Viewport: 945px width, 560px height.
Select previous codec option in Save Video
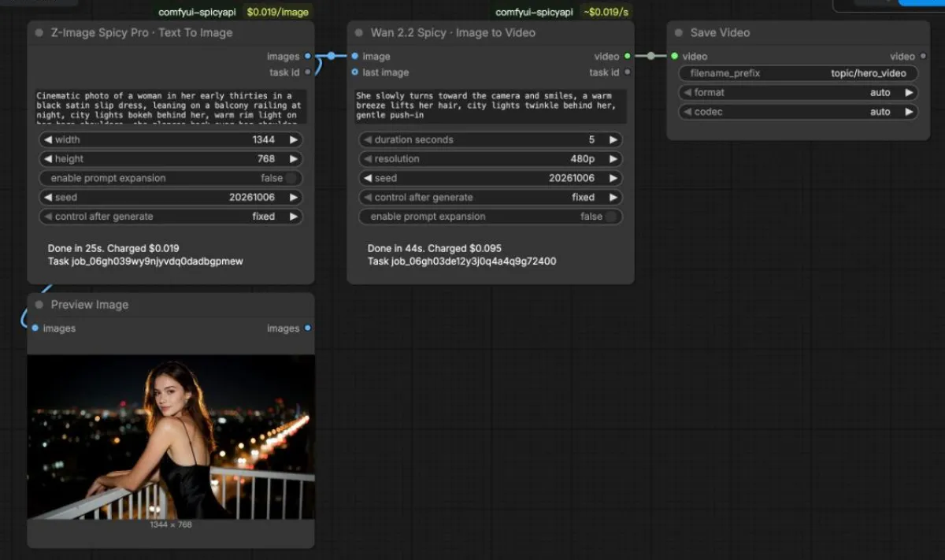pyautogui.click(x=687, y=112)
